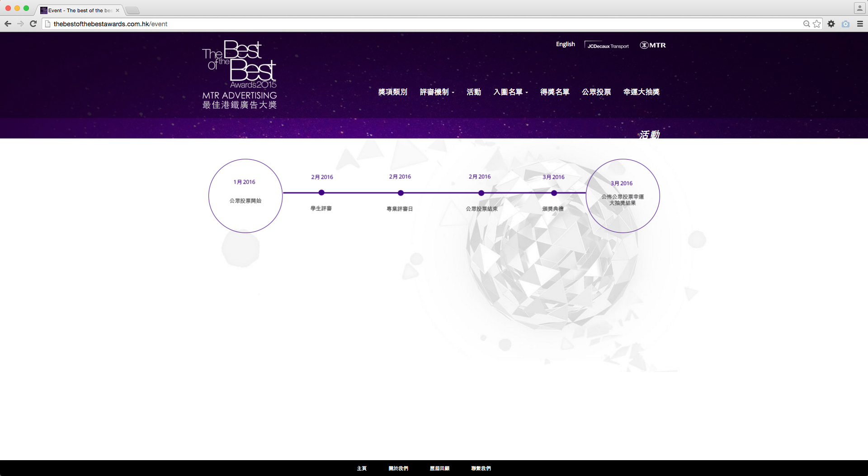Open Chrome hamburger menu
The image size is (868, 476).
coord(860,24)
